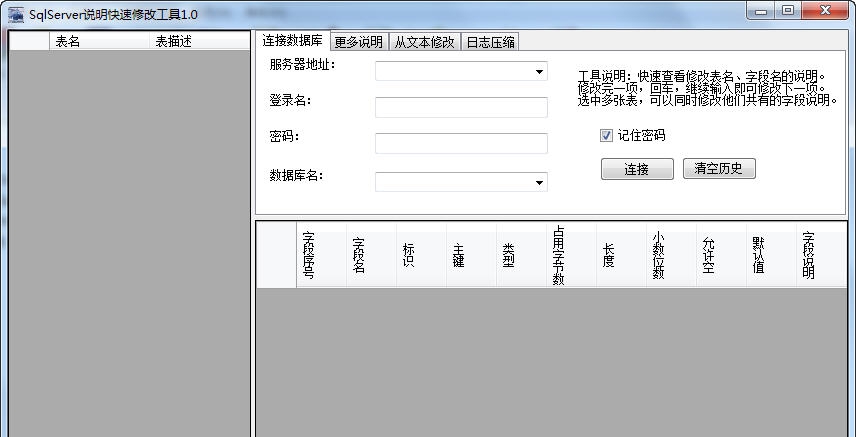This screenshot has height=437, width=856.
Task: Click the 占用字节数 column header
Action: tap(571, 255)
